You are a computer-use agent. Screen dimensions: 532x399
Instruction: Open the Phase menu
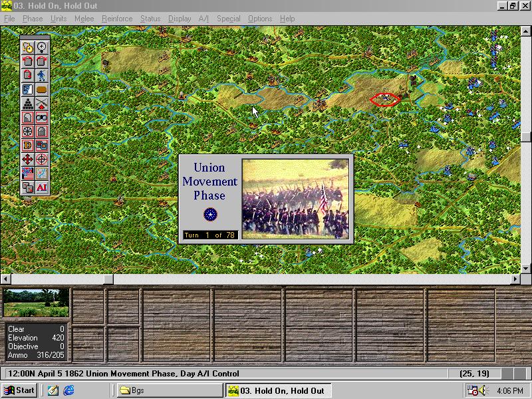pos(33,19)
